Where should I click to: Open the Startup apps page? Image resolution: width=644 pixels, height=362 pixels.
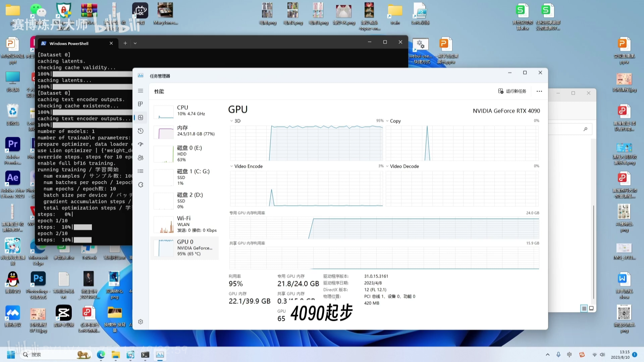pyautogui.click(x=141, y=144)
